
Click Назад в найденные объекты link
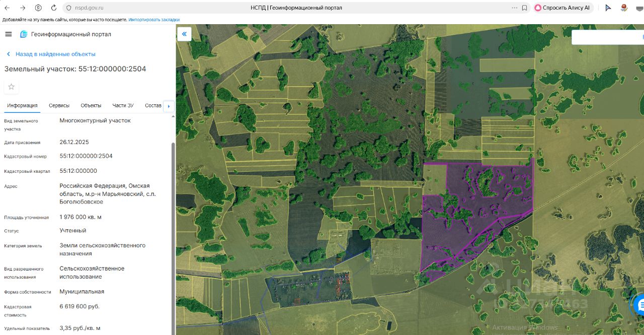55,54
